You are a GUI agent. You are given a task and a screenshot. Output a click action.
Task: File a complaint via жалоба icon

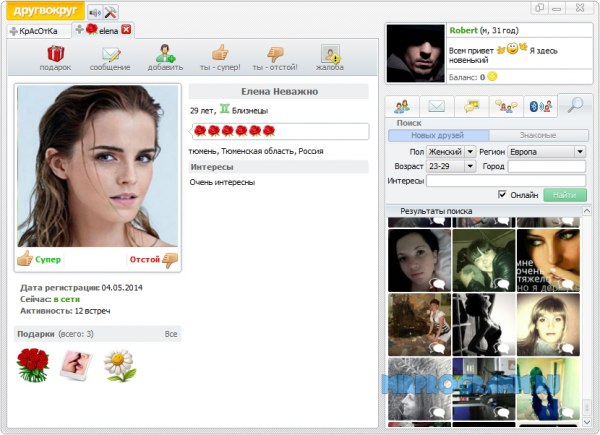click(330, 54)
